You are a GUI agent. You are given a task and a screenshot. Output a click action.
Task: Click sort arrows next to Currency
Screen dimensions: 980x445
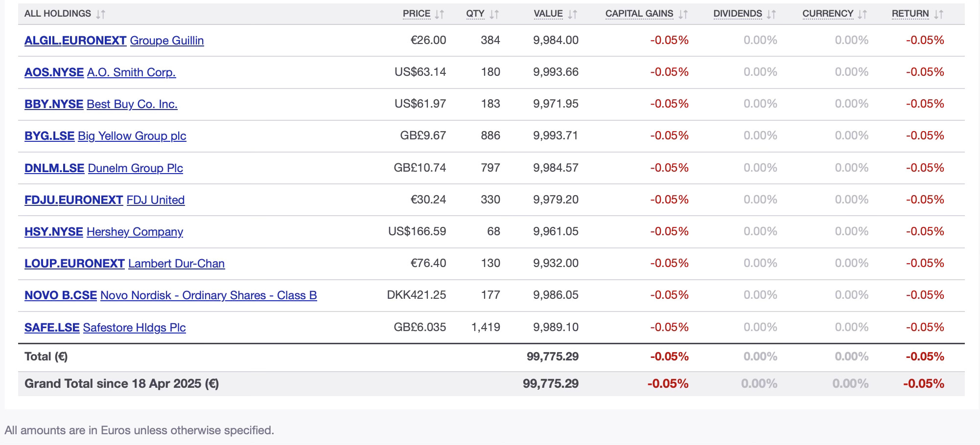863,14
